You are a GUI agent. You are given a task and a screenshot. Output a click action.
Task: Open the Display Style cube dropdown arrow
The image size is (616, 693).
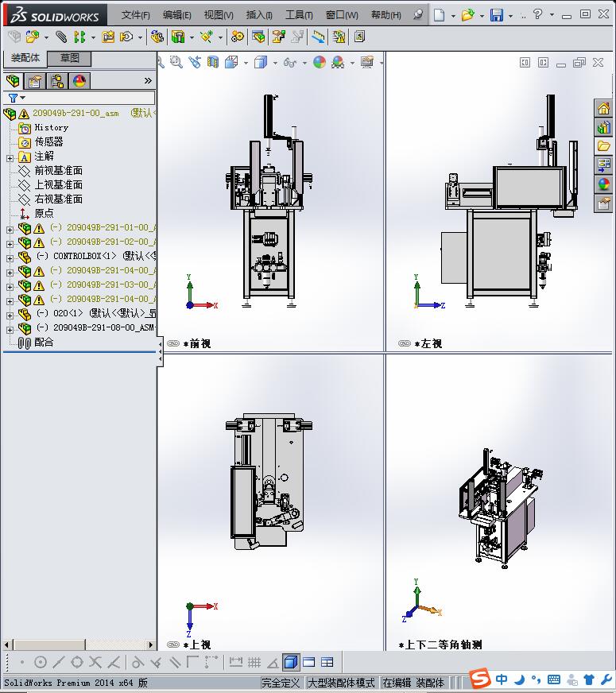275,64
